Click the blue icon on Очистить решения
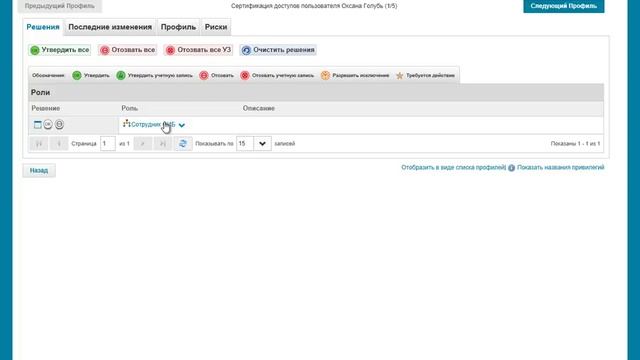The image size is (640, 360). click(246, 50)
